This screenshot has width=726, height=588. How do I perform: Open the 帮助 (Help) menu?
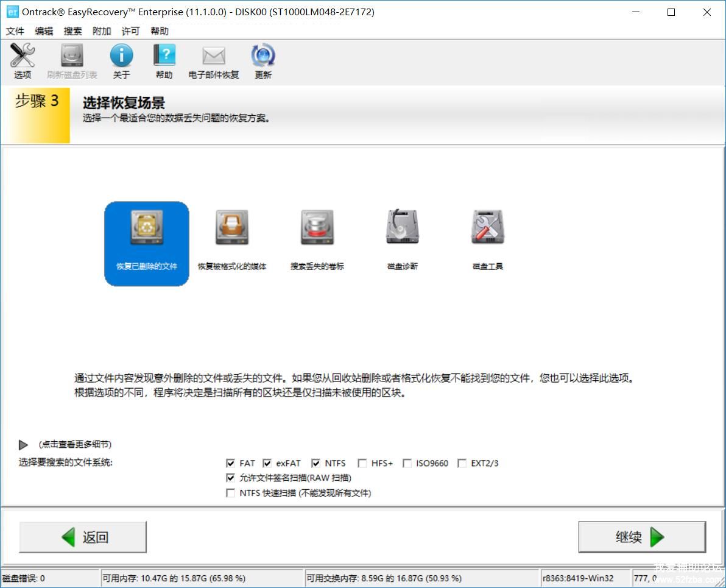click(x=160, y=31)
